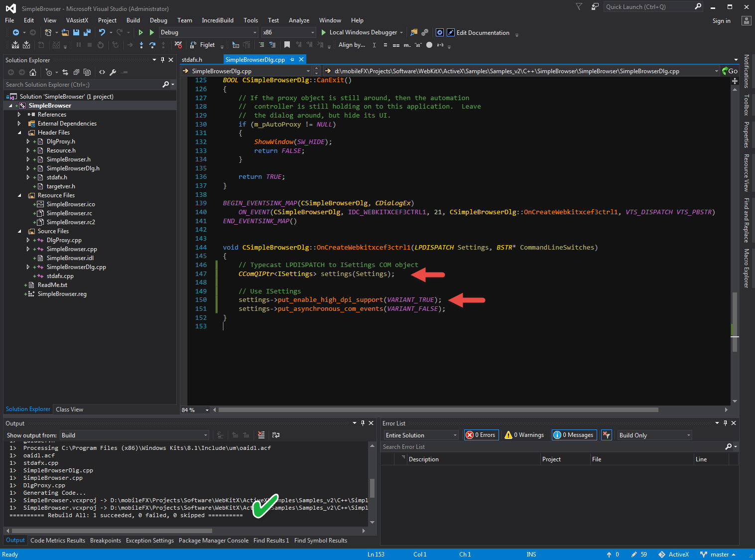Image resolution: width=755 pixels, height=560 pixels.
Task: Open the Debug configuration dropdown
Action: point(209,32)
